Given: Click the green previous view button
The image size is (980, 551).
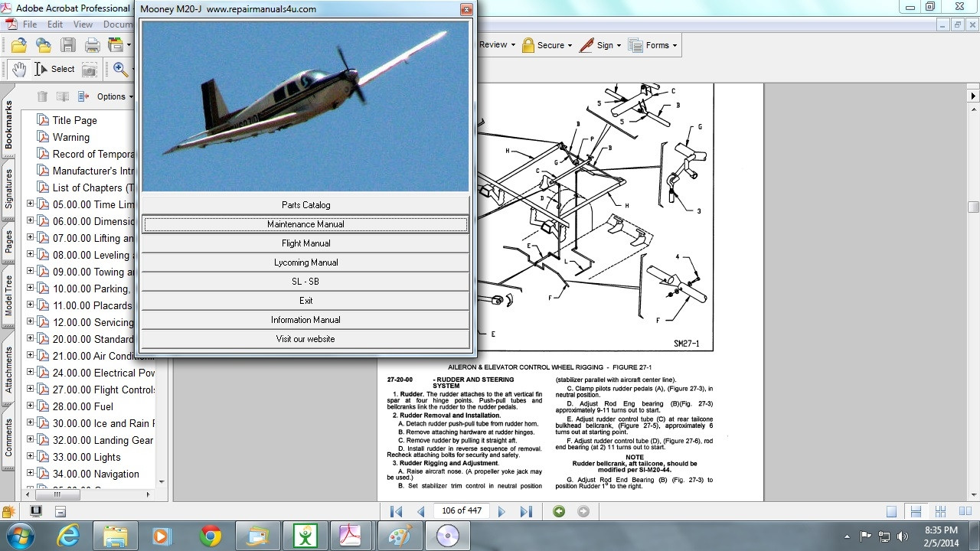Looking at the screenshot, I should pyautogui.click(x=559, y=511).
